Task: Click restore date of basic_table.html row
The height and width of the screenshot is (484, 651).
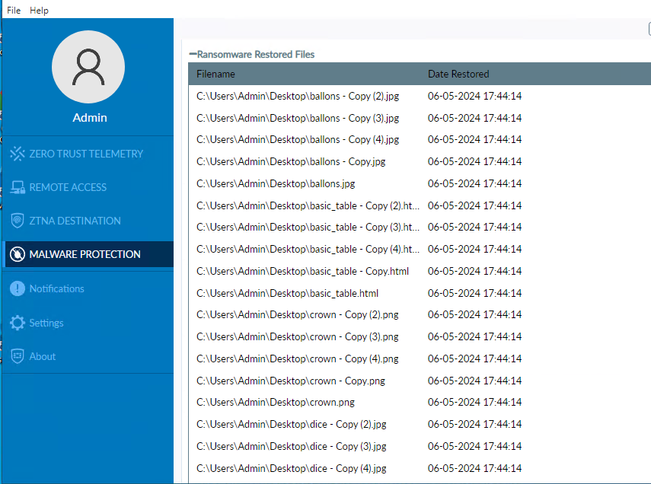Action: point(475,293)
